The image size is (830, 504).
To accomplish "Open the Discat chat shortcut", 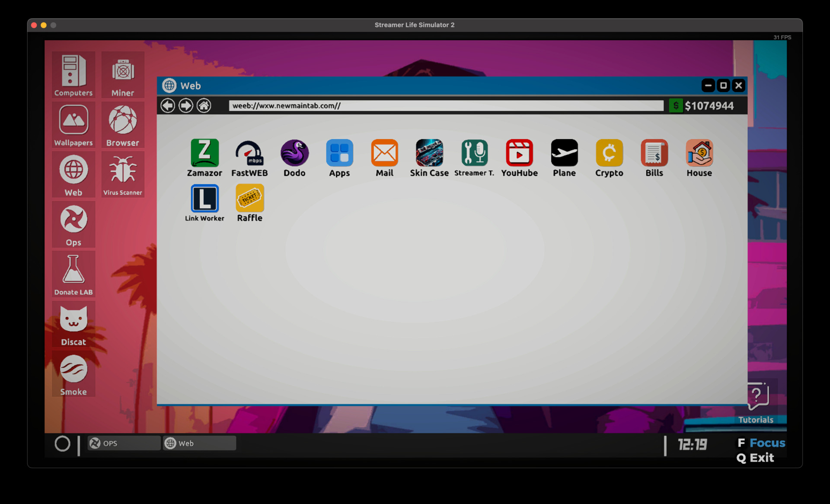I will tap(73, 324).
